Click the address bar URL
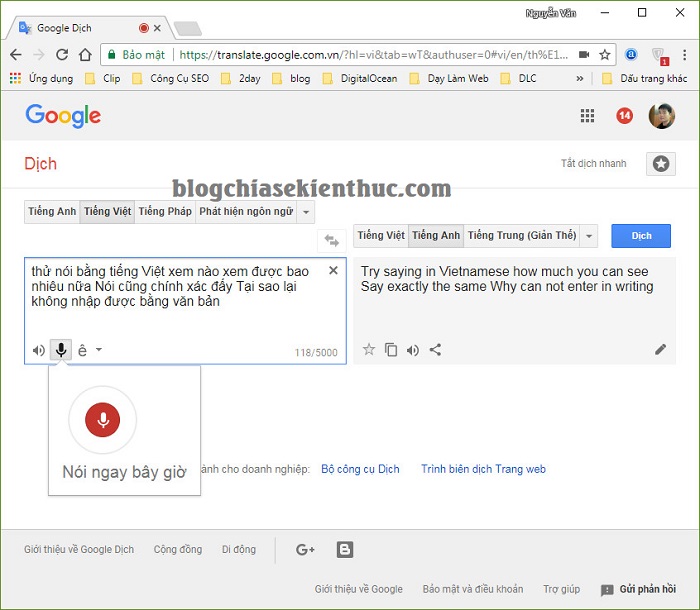 pyautogui.click(x=374, y=55)
